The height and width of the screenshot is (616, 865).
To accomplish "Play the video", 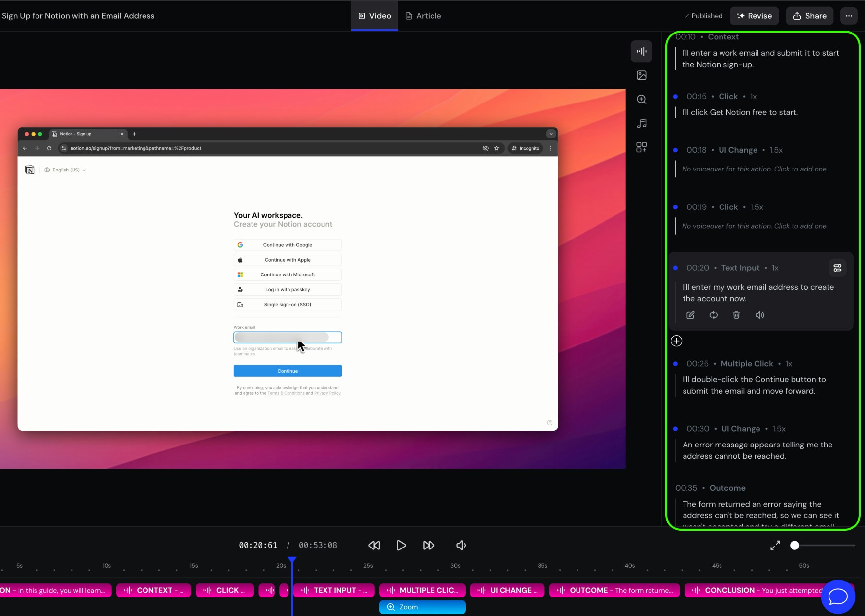I will click(x=401, y=545).
